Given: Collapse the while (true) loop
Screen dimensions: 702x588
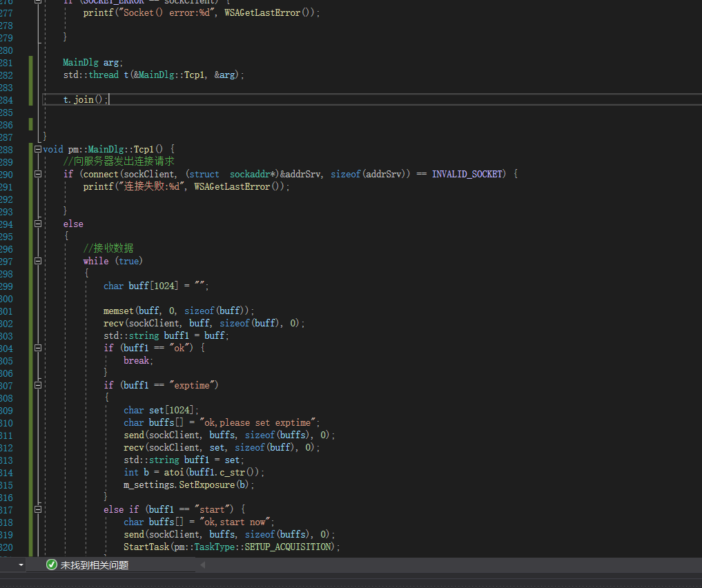Looking at the screenshot, I should tap(38, 261).
